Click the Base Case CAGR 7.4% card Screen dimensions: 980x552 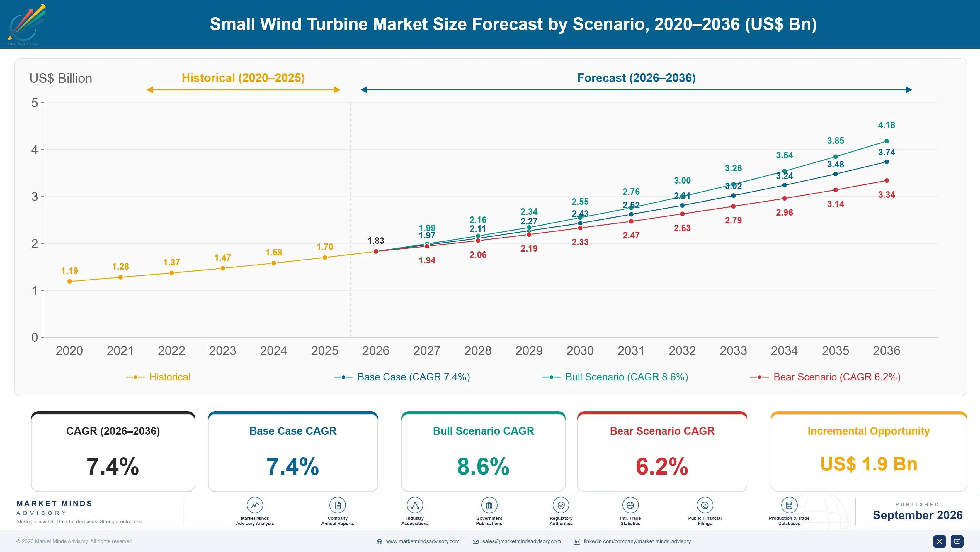tap(293, 451)
